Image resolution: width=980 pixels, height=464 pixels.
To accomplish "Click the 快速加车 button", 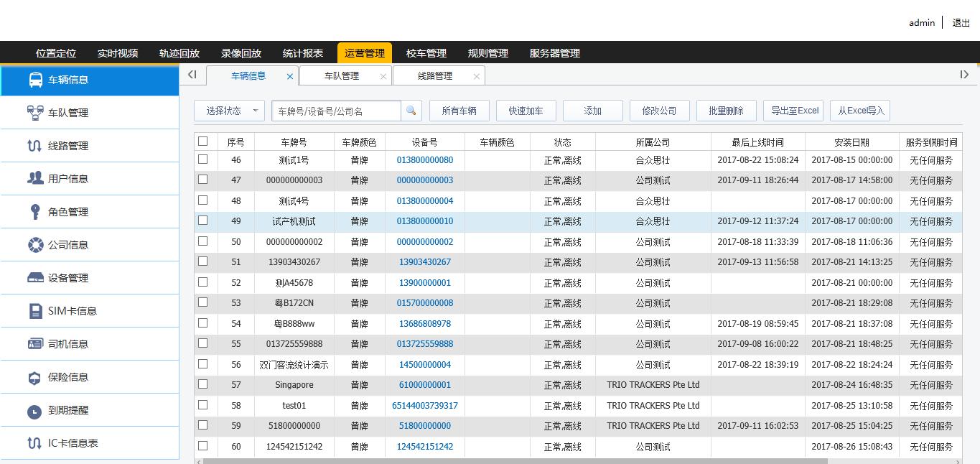I will pos(526,111).
